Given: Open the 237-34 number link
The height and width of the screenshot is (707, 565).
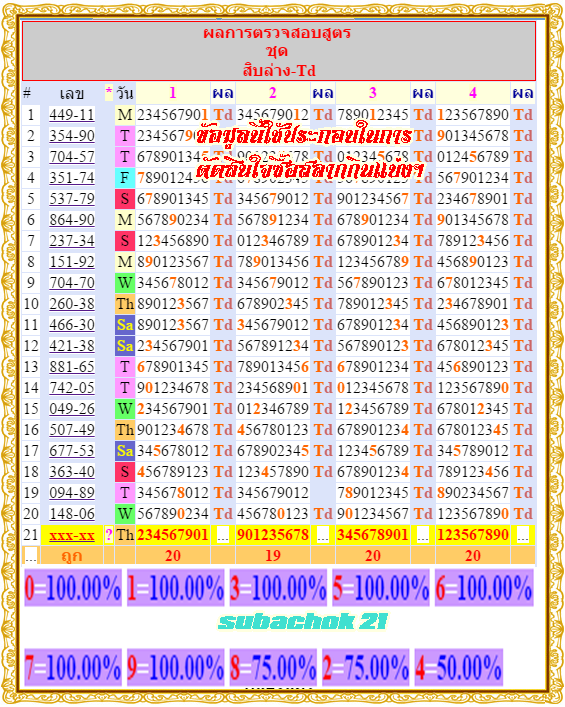Looking at the screenshot, I should pos(72,241).
